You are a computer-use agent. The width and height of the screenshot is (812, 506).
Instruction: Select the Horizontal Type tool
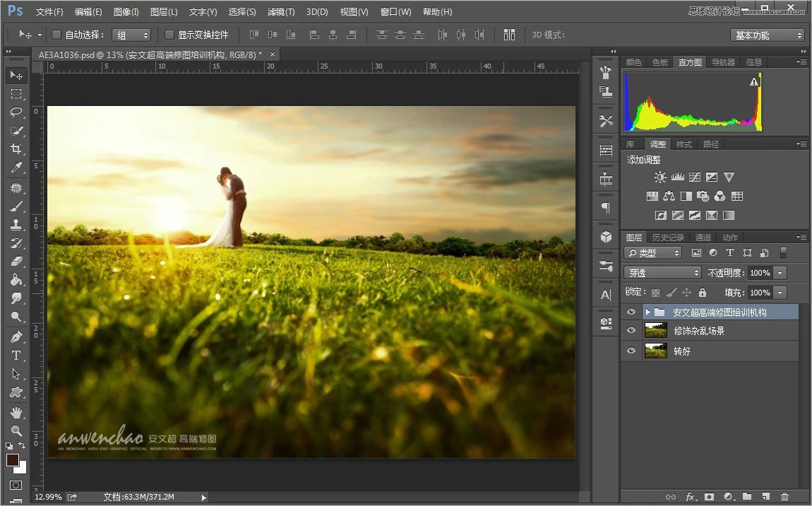[16, 355]
